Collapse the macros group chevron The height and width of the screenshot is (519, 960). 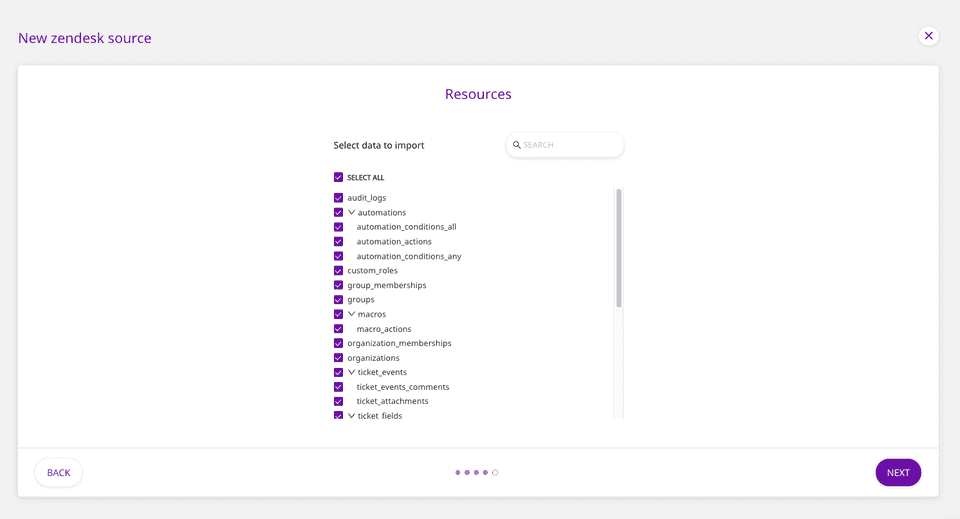click(351, 314)
